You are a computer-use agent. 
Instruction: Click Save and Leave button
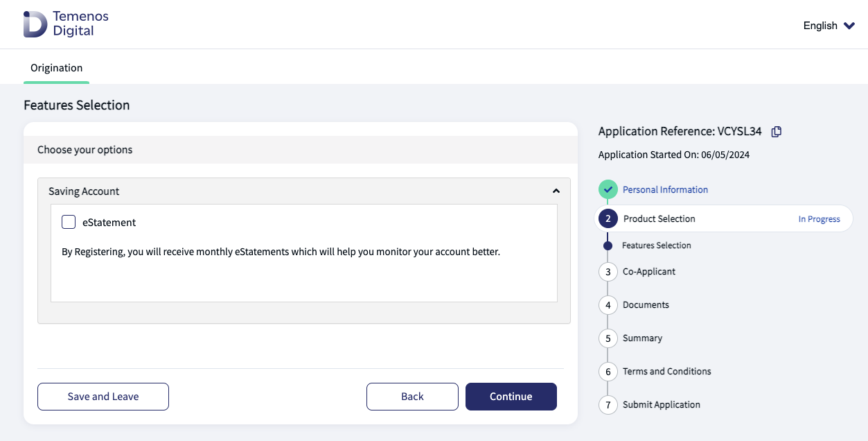pos(103,397)
